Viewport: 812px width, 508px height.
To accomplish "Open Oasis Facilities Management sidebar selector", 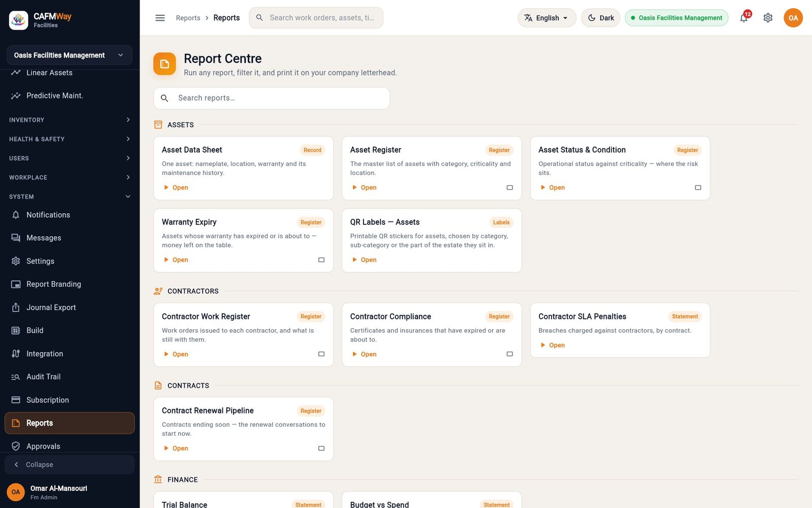I will [x=70, y=55].
